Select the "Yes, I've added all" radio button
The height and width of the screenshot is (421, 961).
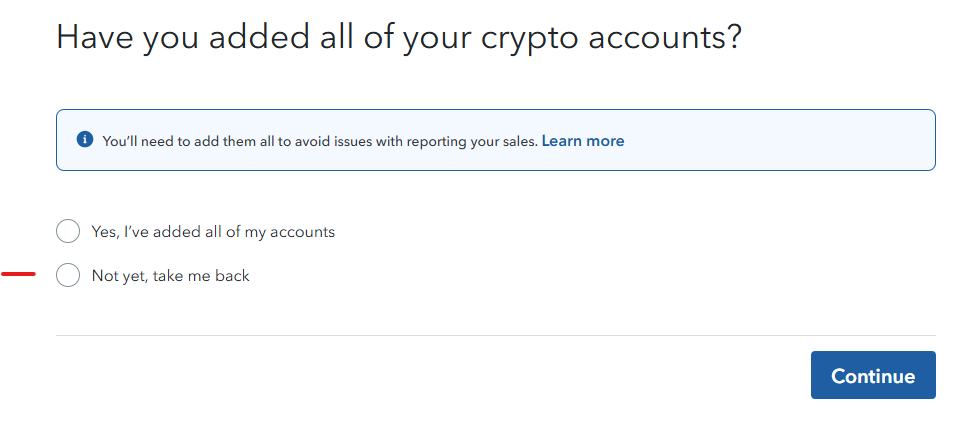68,232
